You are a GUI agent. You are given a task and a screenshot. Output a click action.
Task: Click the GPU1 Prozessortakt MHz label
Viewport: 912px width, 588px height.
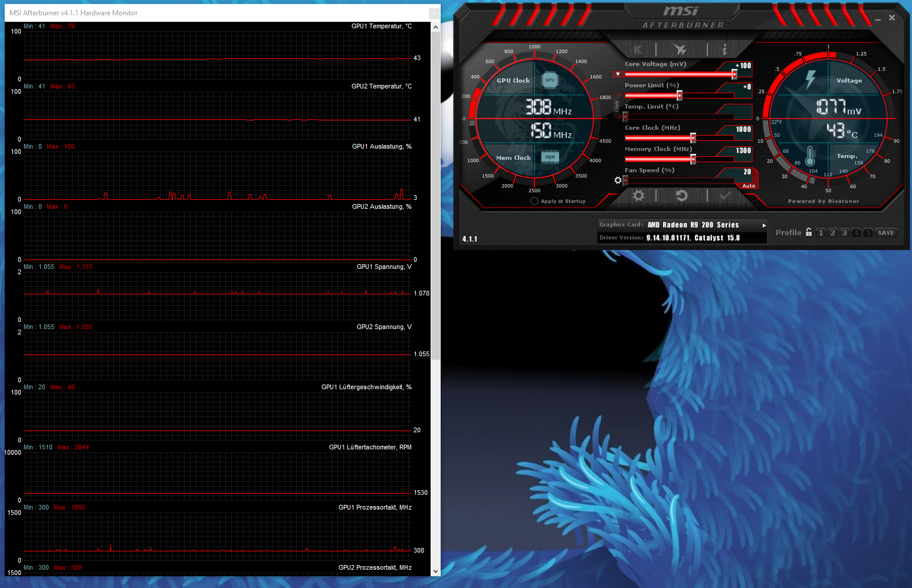(x=375, y=507)
